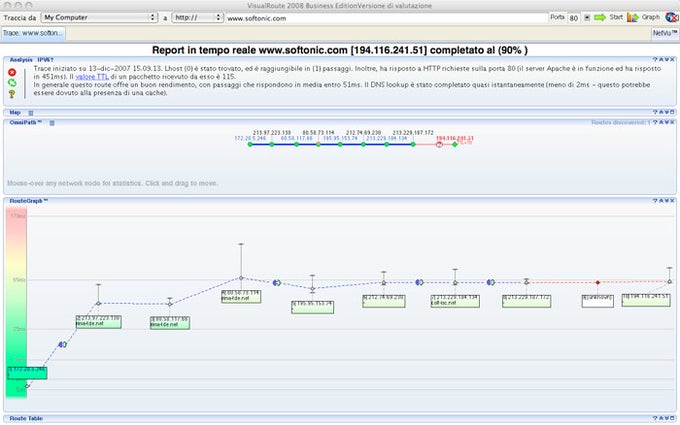Click first green node in OmniPath route
This screenshot has height=425, width=680.
point(250,144)
